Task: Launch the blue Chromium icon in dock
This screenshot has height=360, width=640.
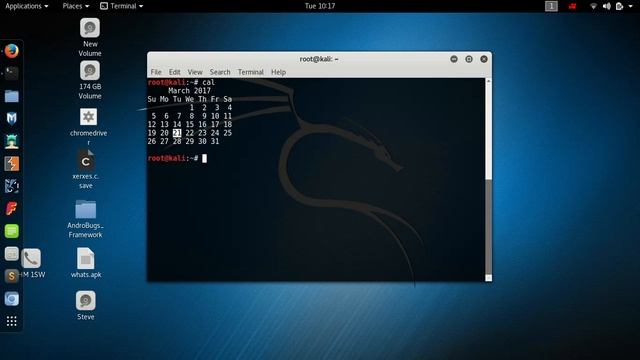Action: pos(11,299)
